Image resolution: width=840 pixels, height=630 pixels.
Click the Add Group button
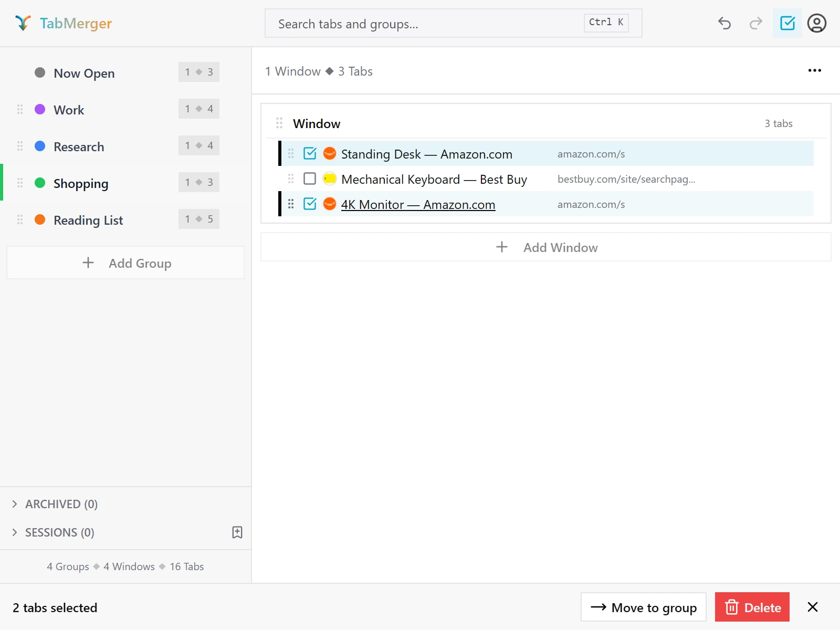click(x=125, y=262)
